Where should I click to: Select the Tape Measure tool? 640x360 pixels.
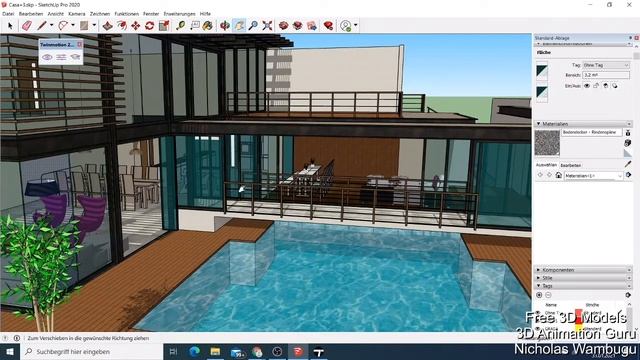pos(180,26)
